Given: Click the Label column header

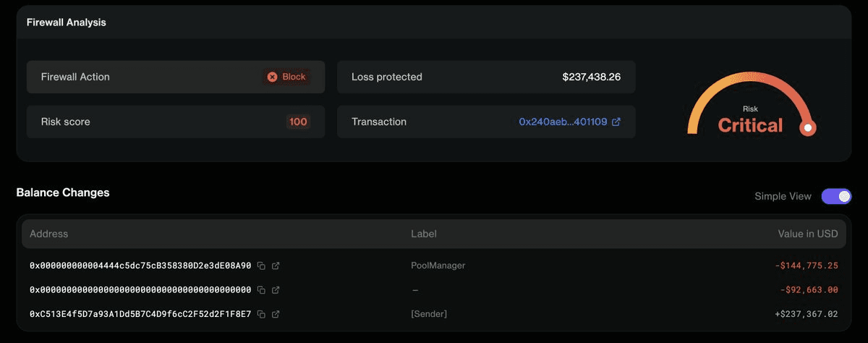Looking at the screenshot, I should click(x=424, y=234).
